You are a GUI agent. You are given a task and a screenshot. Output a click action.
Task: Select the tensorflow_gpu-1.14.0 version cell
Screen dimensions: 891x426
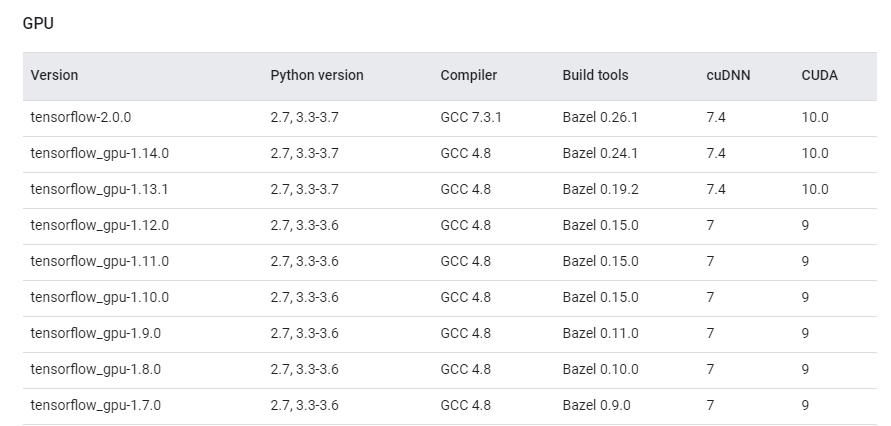100,153
